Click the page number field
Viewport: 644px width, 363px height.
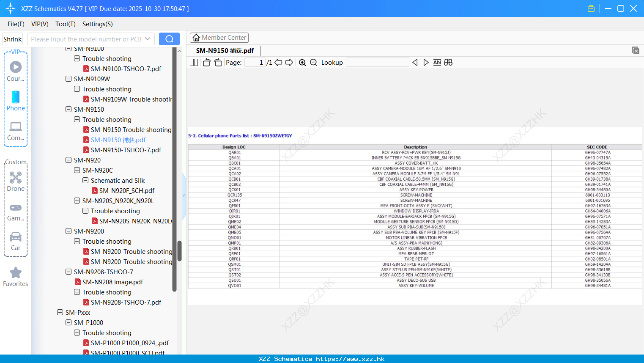255,62
